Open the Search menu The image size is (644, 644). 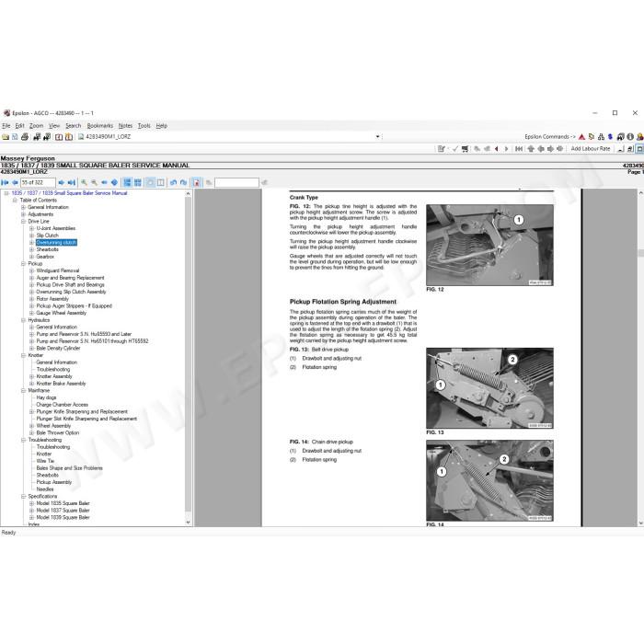[x=73, y=126]
